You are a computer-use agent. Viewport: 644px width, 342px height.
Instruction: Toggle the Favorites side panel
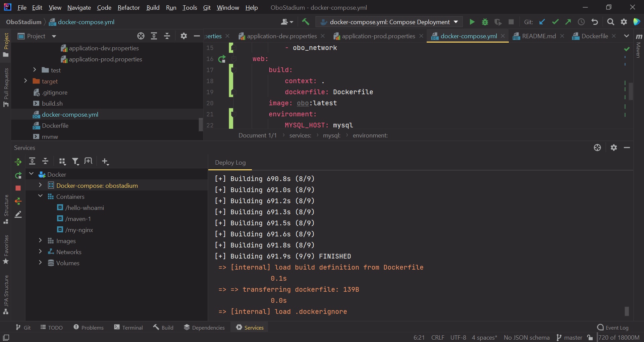click(x=6, y=249)
